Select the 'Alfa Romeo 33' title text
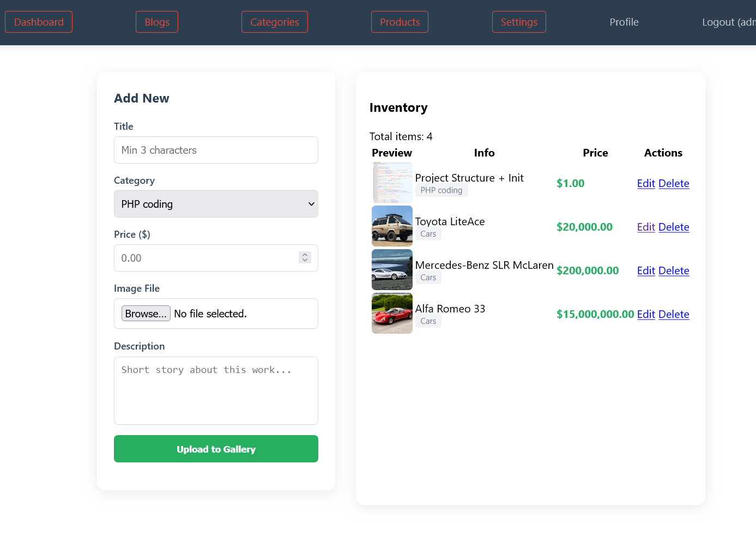This screenshot has width=756, height=548. click(450, 309)
